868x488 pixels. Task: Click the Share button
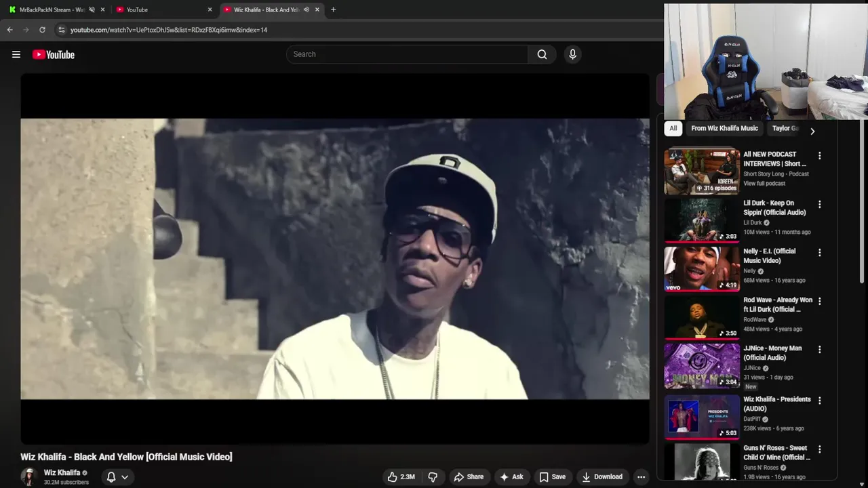(x=469, y=477)
